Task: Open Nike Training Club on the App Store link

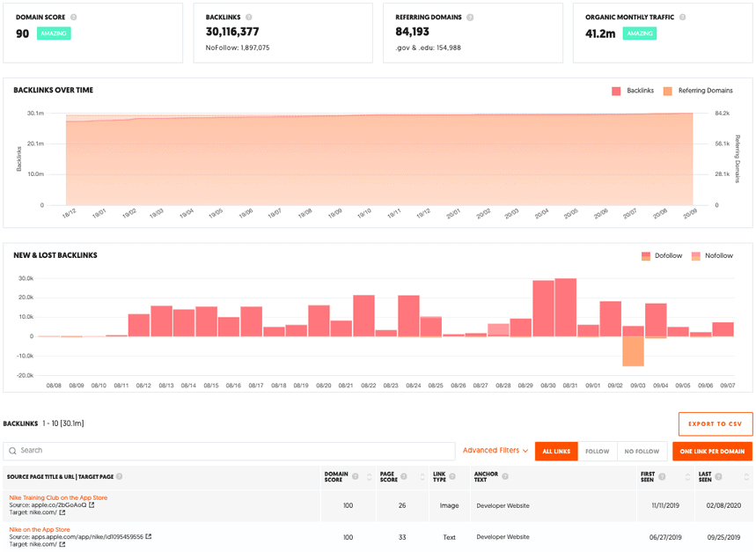Action: (58, 497)
